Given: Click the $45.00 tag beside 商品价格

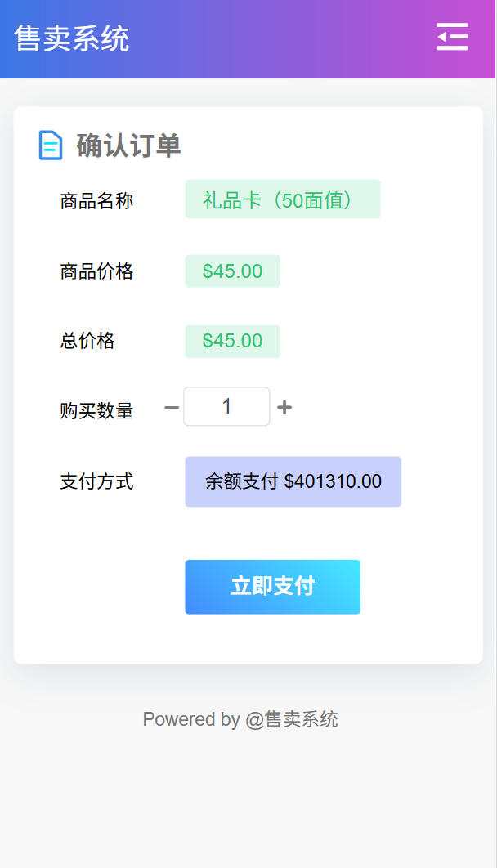Looking at the screenshot, I should pos(232,271).
